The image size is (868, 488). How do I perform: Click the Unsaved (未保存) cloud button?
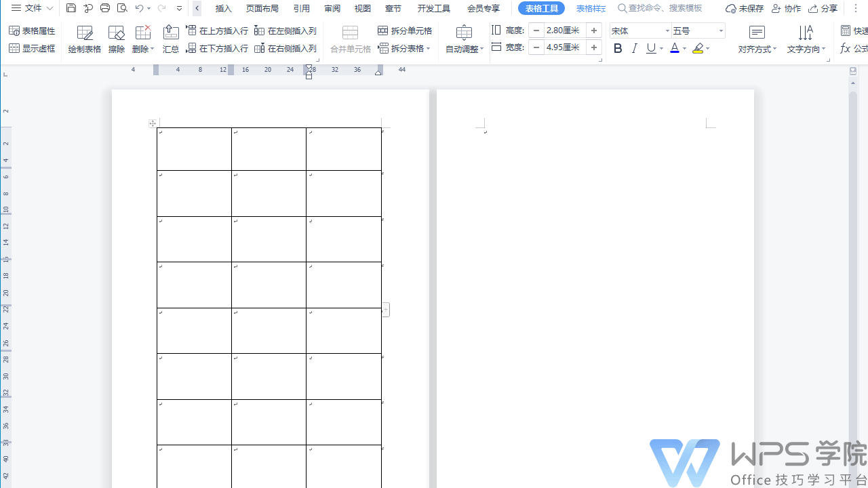pyautogui.click(x=745, y=9)
